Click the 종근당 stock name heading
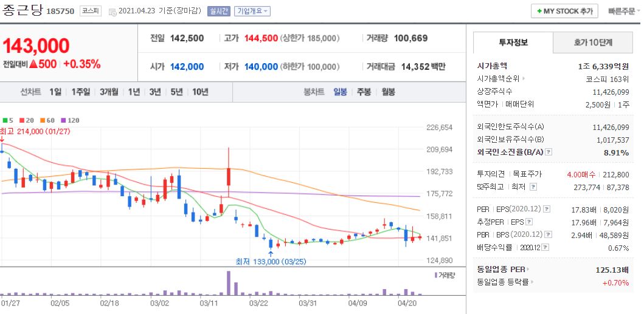Screen dimensions: 644x314 click(23, 10)
